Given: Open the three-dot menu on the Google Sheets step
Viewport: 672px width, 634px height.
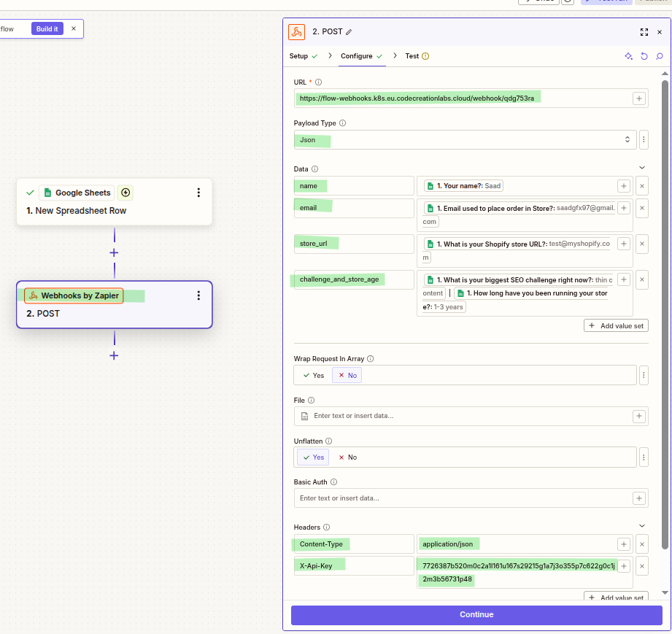Looking at the screenshot, I should tap(198, 193).
